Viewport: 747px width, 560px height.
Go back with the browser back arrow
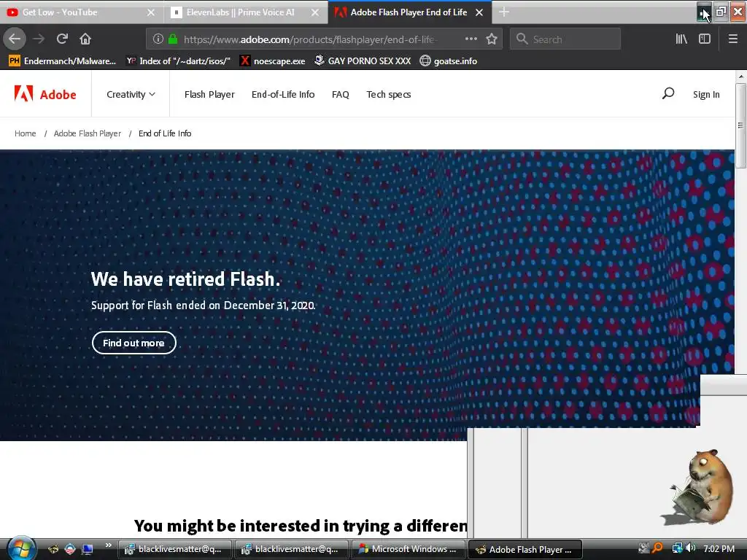(15, 39)
